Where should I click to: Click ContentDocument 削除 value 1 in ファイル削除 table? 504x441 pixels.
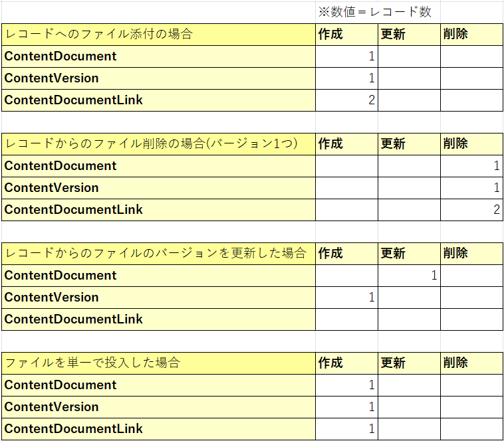coord(471,166)
